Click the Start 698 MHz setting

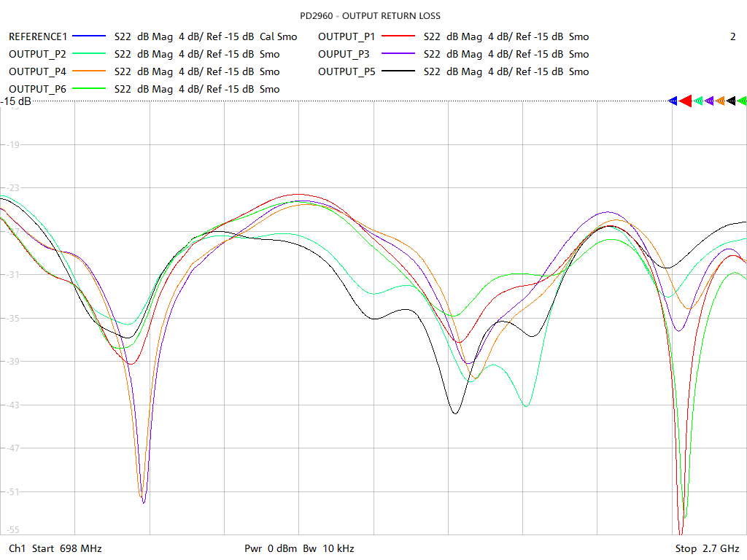coord(66,548)
